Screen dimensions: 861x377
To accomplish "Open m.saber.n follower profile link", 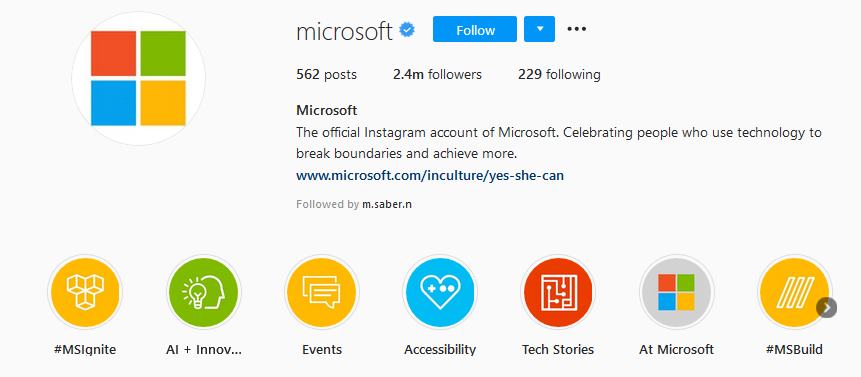I will pos(387,204).
